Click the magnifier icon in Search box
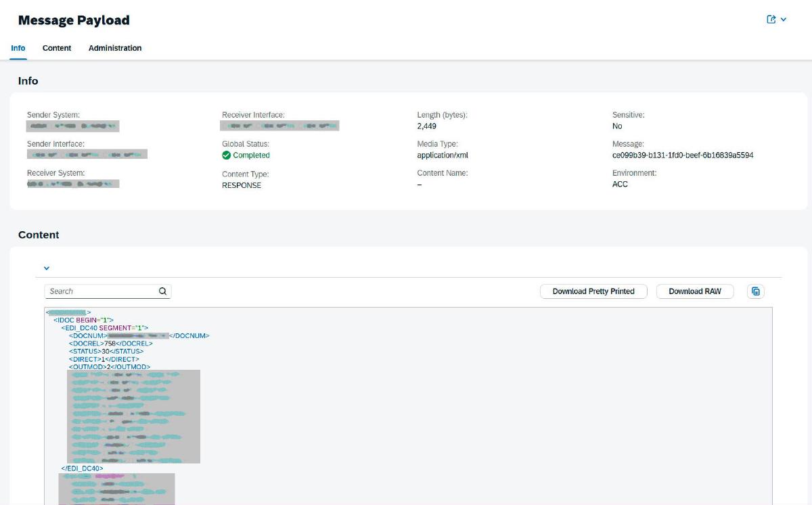 click(162, 291)
